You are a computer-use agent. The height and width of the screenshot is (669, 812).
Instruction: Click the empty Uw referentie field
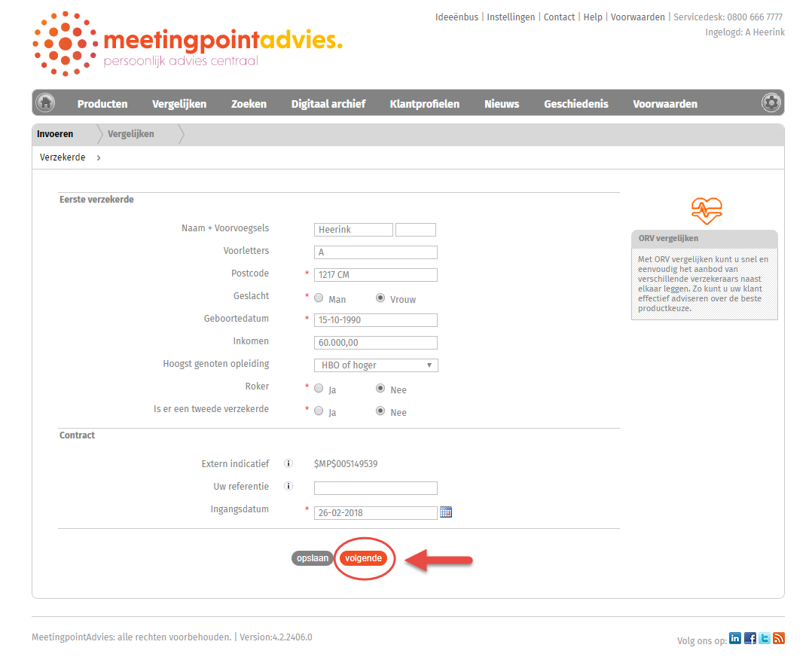pyautogui.click(x=376, y=488)
